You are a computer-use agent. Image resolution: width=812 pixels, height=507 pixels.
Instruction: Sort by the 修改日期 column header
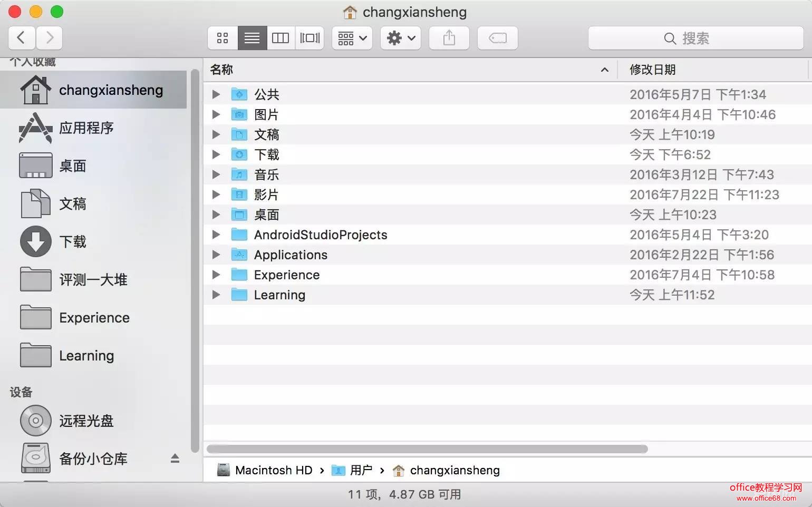pos(714,70)
